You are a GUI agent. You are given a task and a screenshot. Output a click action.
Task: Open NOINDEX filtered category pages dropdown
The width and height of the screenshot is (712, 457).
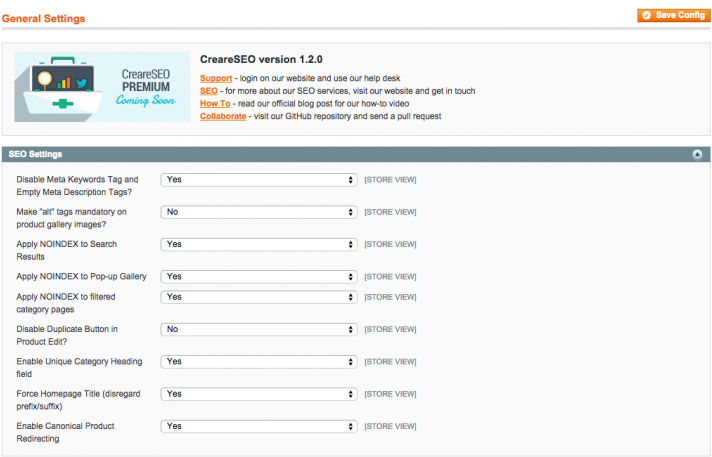pyautogui.click(x=259, y=297)
